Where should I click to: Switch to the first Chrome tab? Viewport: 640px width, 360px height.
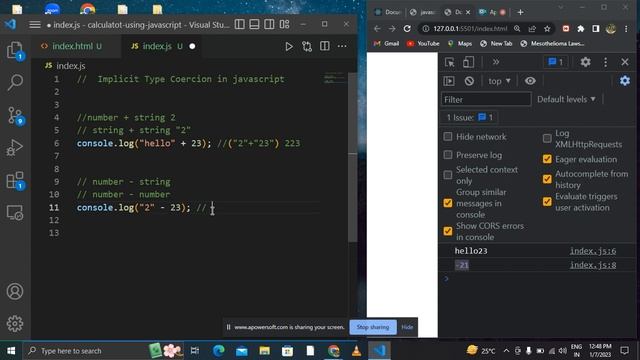pyautogui.click(x=388, y=12)
